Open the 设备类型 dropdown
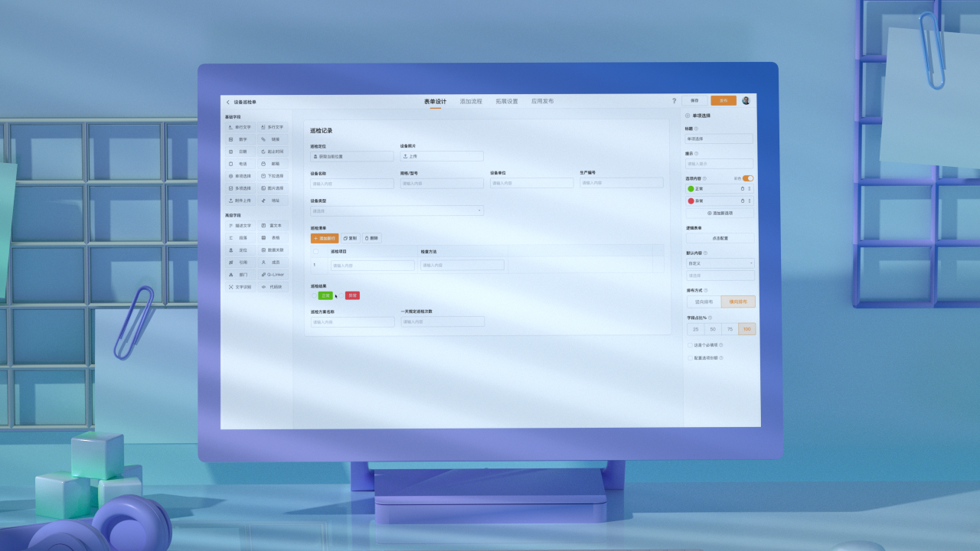 396,210
